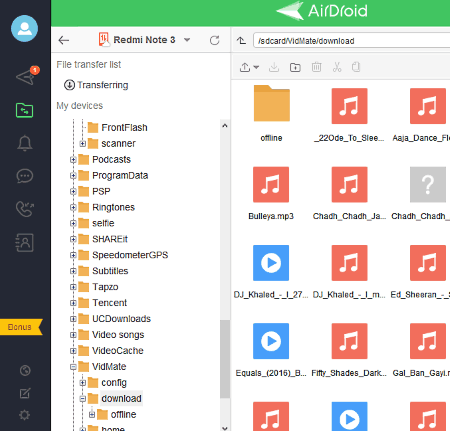Expand the Podcasts folder node
450x431 pixels.
pos(73,160)
